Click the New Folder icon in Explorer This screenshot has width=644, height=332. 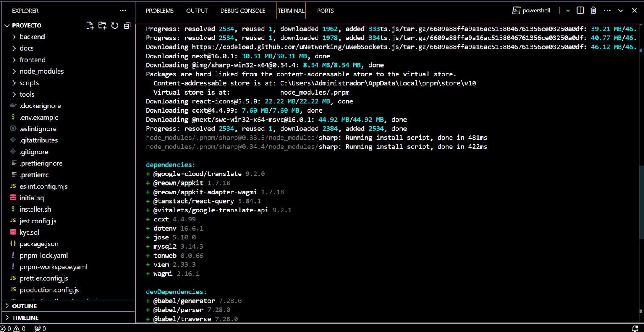coord(102,25)
